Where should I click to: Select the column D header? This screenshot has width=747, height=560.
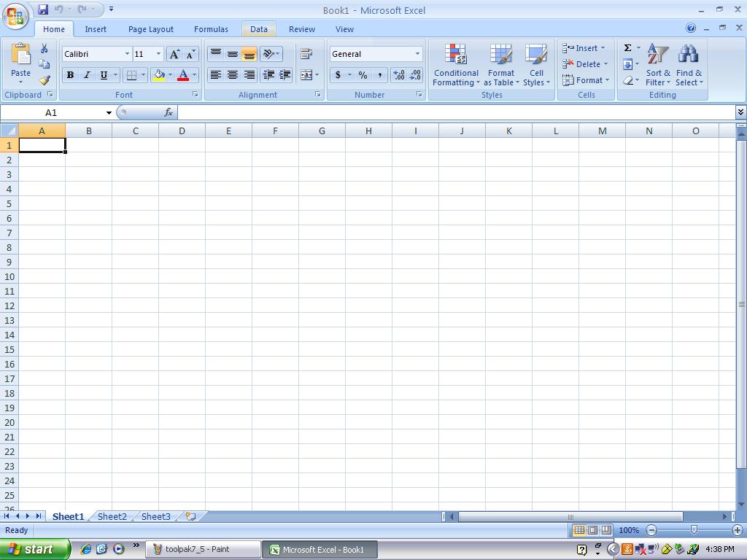tap(182, 131)
